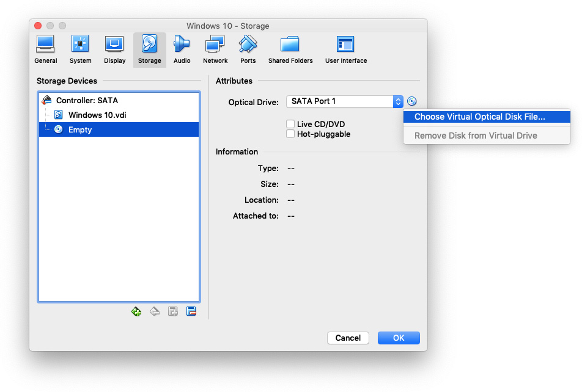
Task: Select the Windows 10.vdi disk entry
Action: point(97,115)
